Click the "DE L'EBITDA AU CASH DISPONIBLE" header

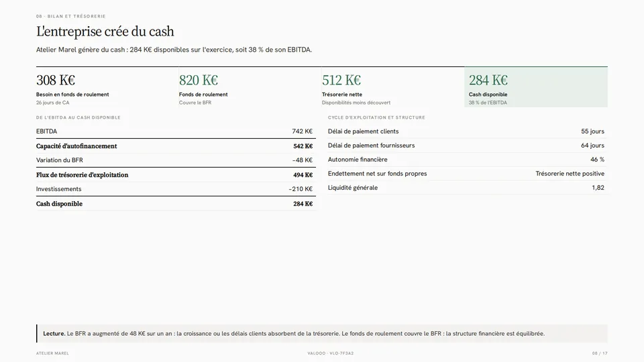click(78, 117)
